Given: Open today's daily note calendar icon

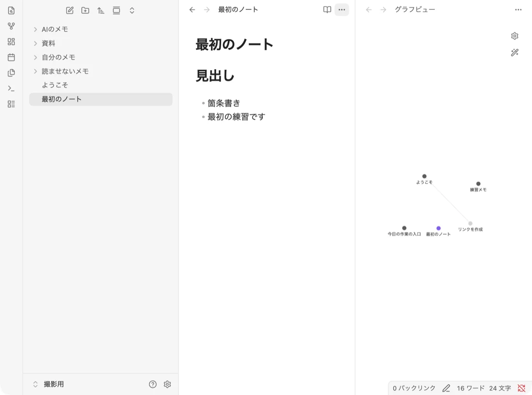Looking at the screenshot, I should click(11, 57).
